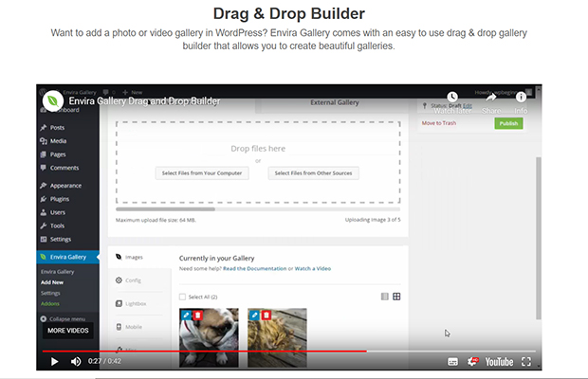Click the green Publish button
This screenshot has width=588, height=379.
[508, 123]
